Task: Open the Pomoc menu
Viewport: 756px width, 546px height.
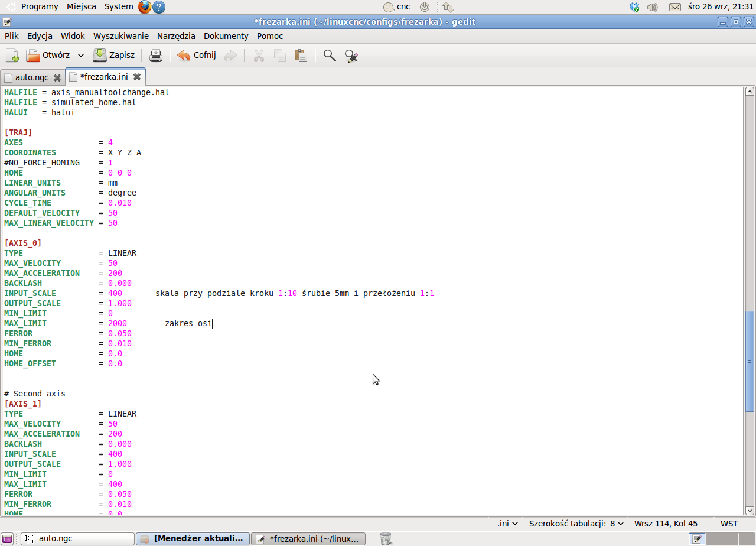Action: pos(270,36)
